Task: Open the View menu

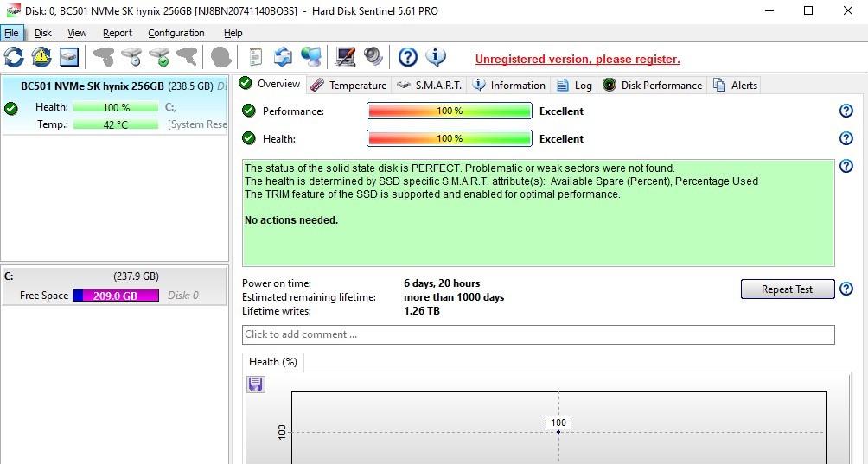Action: point(77,33)
